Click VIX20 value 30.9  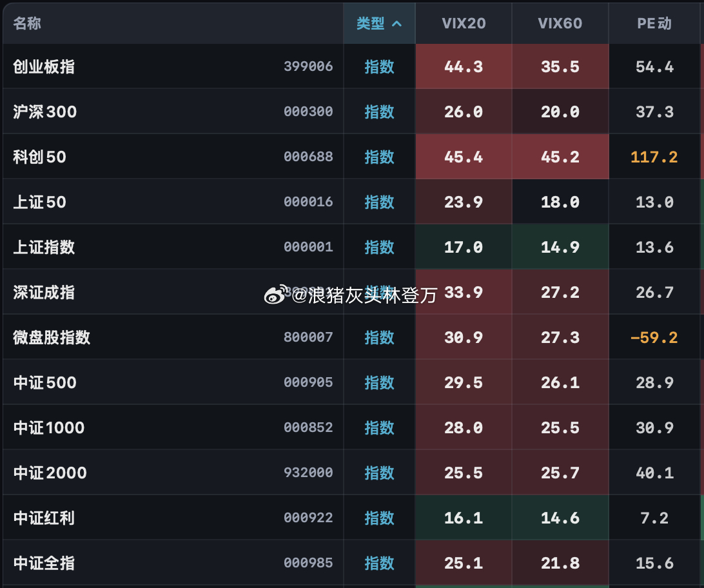(464, 338)
